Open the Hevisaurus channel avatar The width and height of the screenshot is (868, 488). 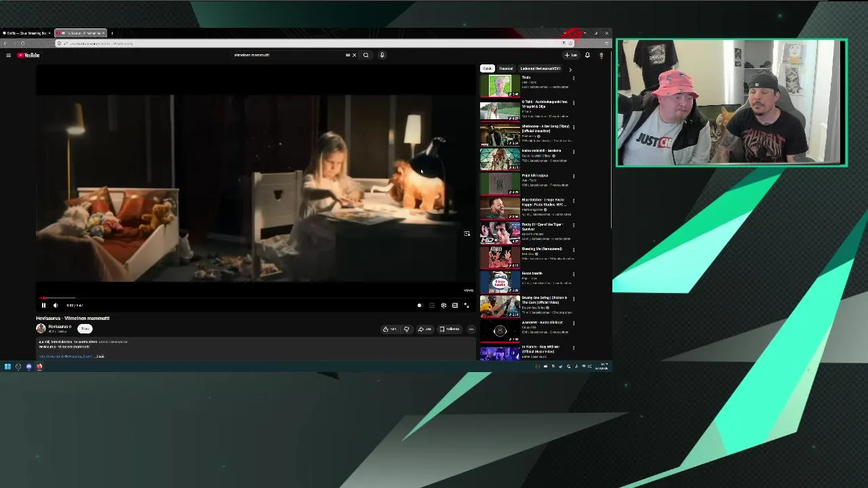click(x=41, y=329)
